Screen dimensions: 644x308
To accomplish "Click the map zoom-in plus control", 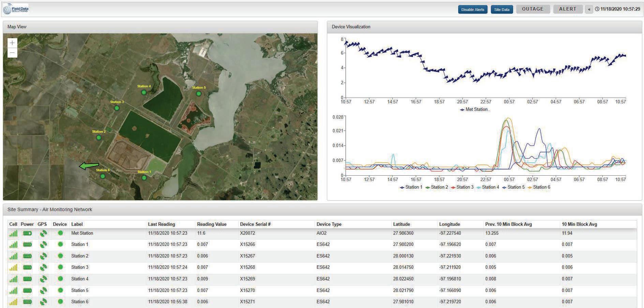I will tap(12, 43).
